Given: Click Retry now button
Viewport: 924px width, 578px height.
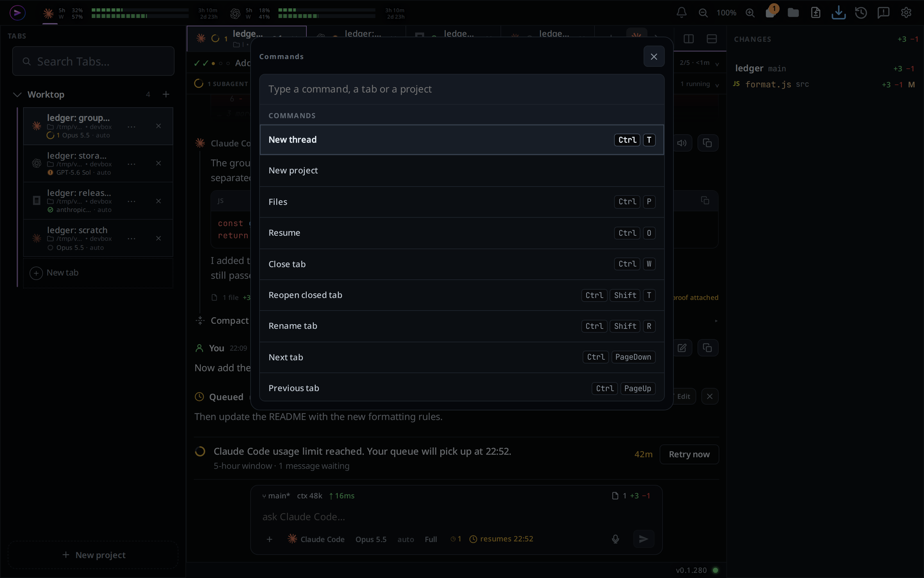Looking at the screenshot, I should [x=689, y=454].
